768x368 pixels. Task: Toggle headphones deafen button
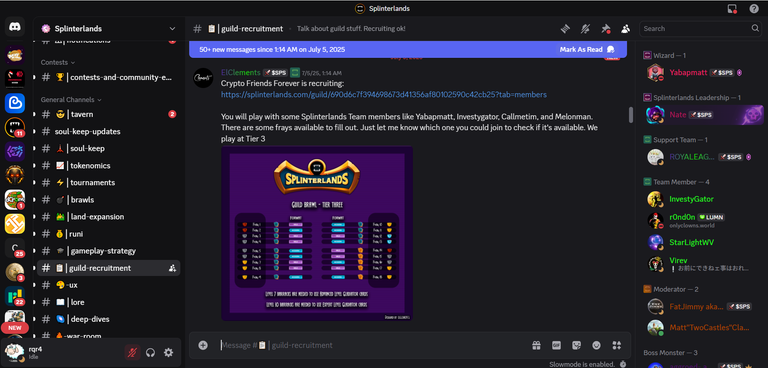pyautogui.click(x=150, y=352)
